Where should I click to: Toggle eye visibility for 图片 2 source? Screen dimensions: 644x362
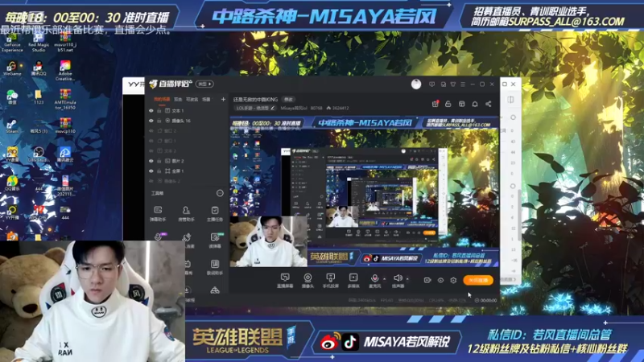click(x=151, y=161)
